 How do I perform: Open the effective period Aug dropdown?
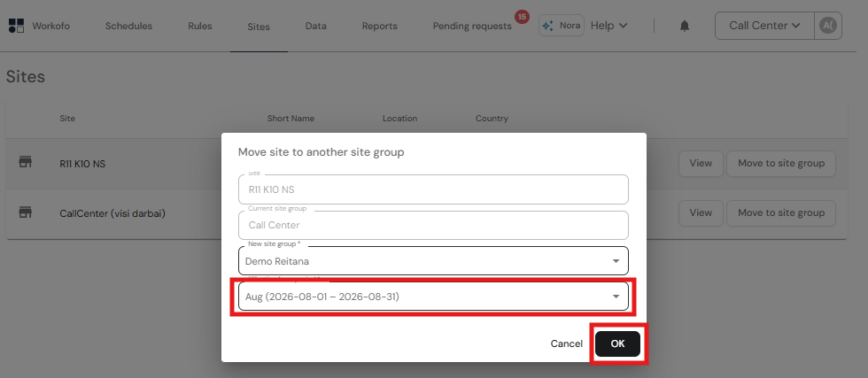point(433,297)
